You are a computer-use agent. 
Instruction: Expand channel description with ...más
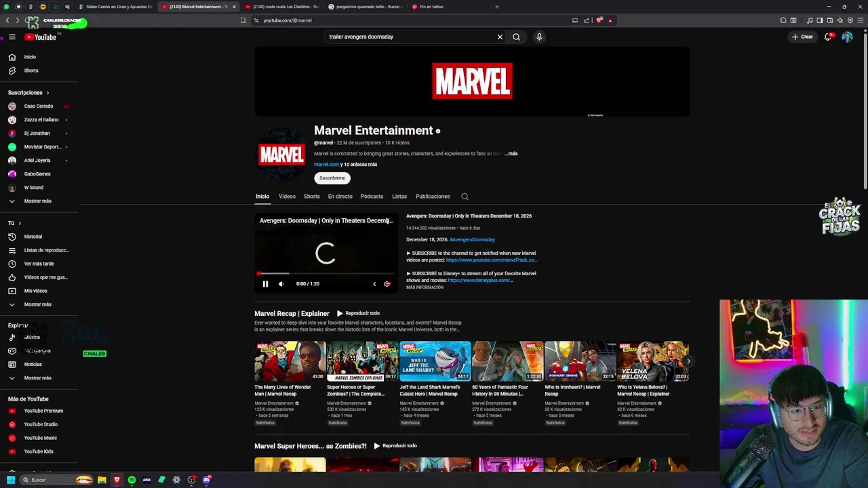(511, 154)
